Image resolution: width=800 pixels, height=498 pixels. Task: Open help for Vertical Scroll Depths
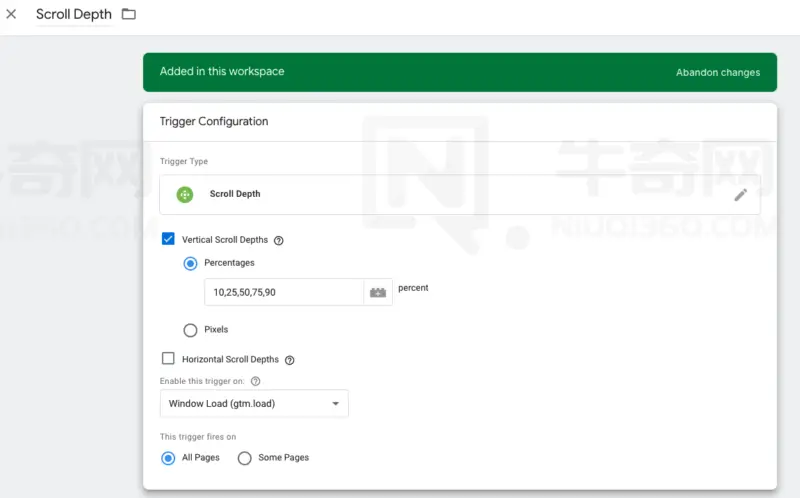(x=279, y=240)
